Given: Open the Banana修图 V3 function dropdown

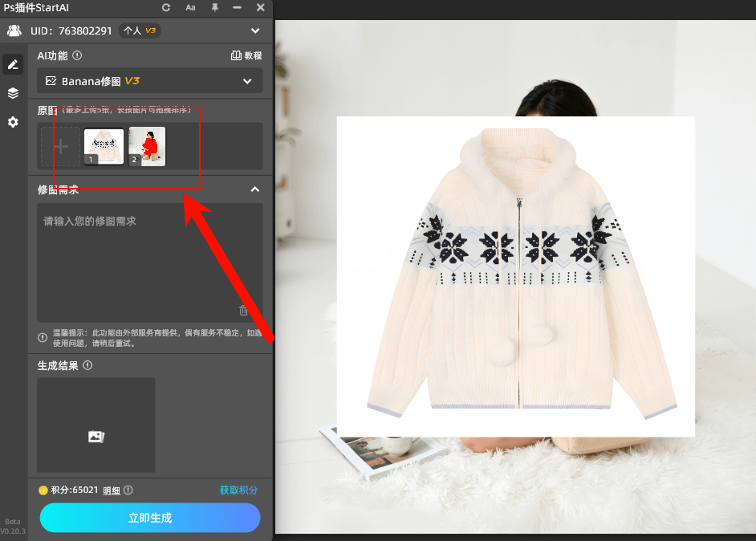Looking at the screenshot, I should pos(149,80).
